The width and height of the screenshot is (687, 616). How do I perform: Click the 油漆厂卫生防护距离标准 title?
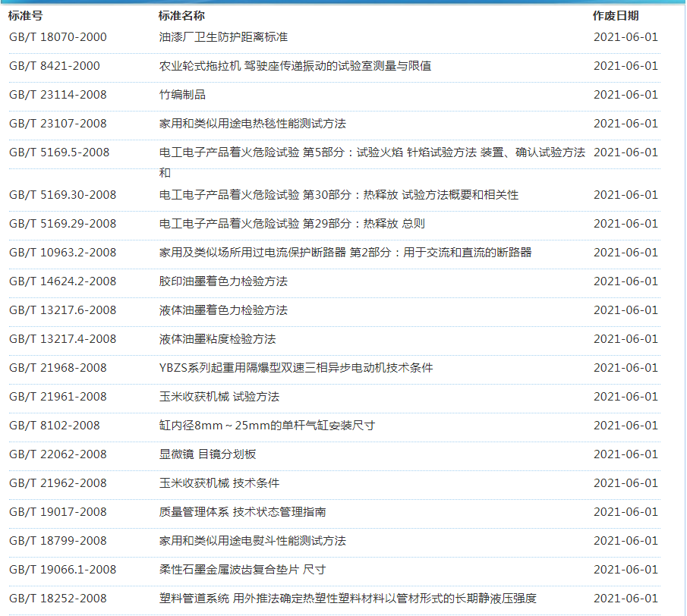(223, 37)
